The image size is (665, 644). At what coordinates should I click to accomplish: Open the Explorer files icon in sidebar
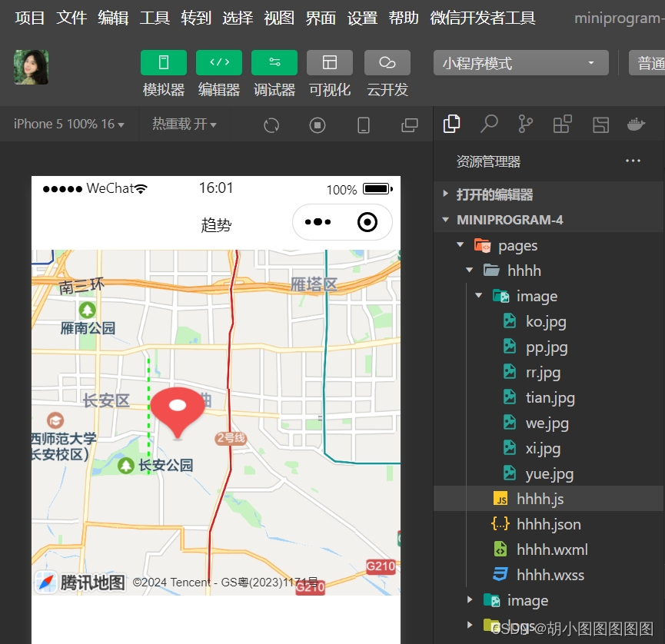pos(451,124)
